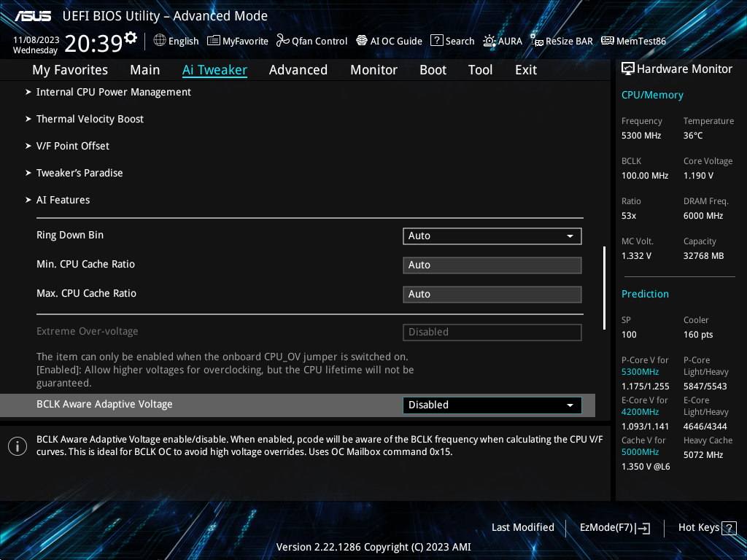
Task: Open Ring Down Bin dropdown
Action: (492, 236)
